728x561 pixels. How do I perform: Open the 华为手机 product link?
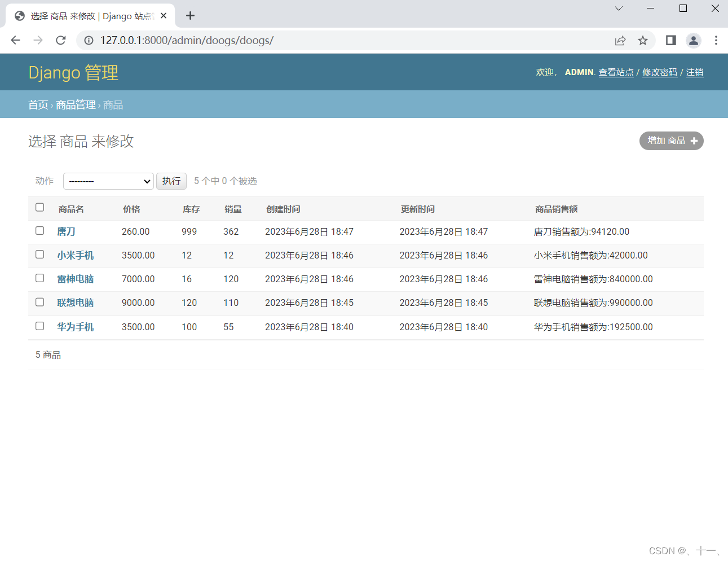(75, 327)
